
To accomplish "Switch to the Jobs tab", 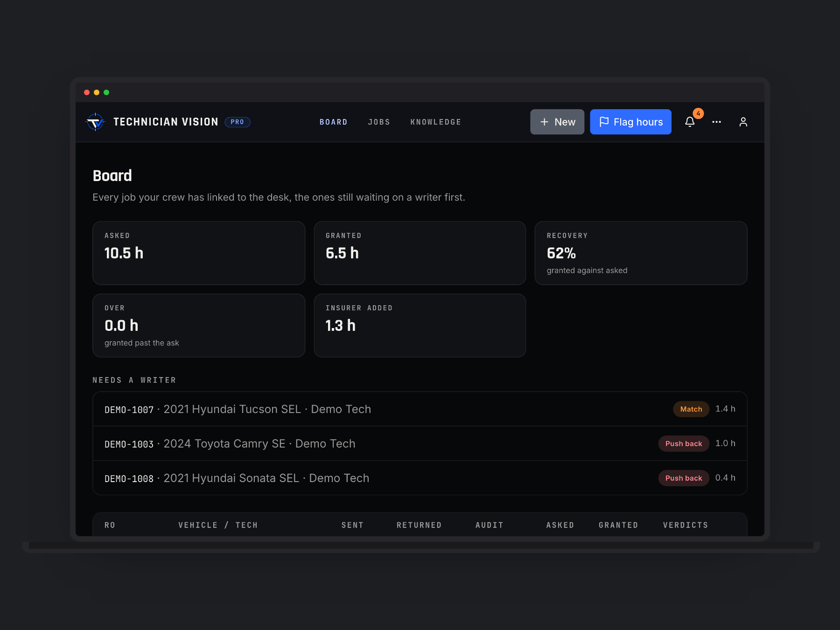I will (378, 122).
